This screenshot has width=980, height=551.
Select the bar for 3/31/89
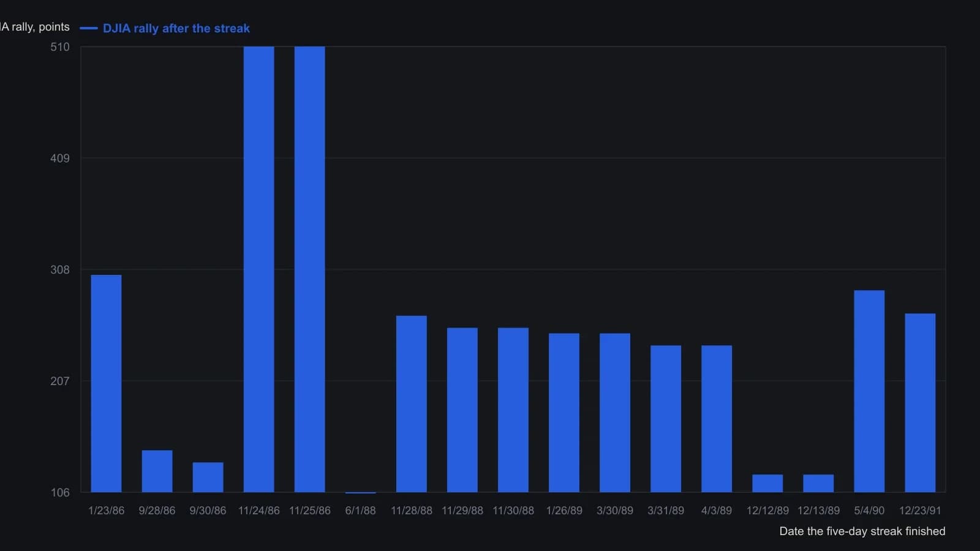(665, 419)
